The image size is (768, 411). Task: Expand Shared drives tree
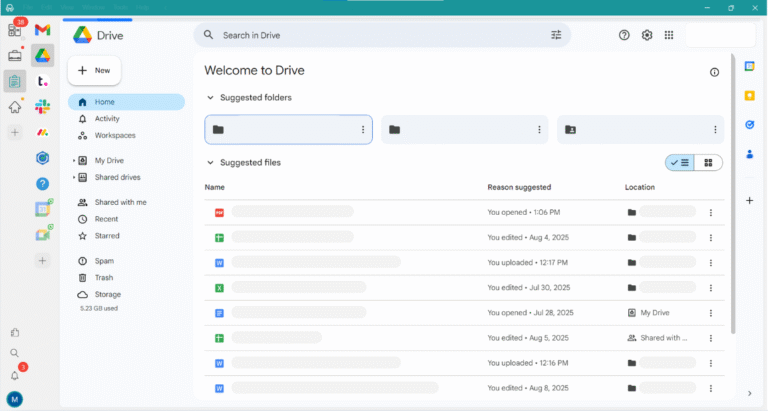[x=73, y=178]
